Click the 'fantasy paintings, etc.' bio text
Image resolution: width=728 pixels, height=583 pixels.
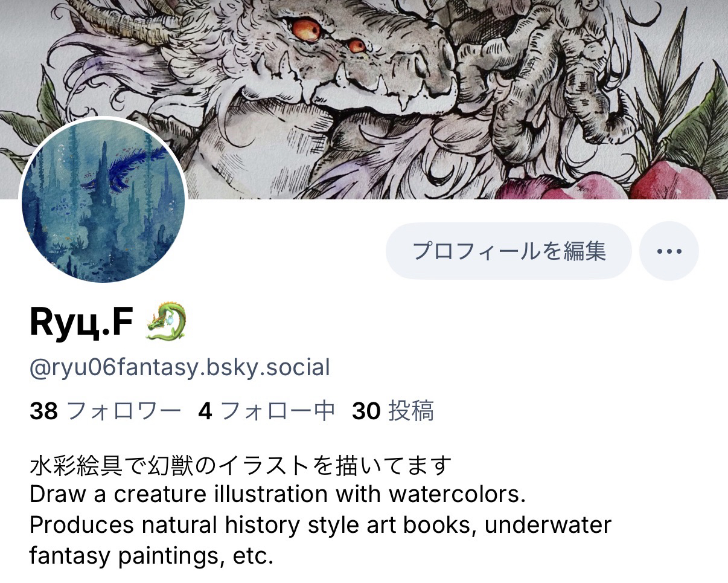(152, 556)
